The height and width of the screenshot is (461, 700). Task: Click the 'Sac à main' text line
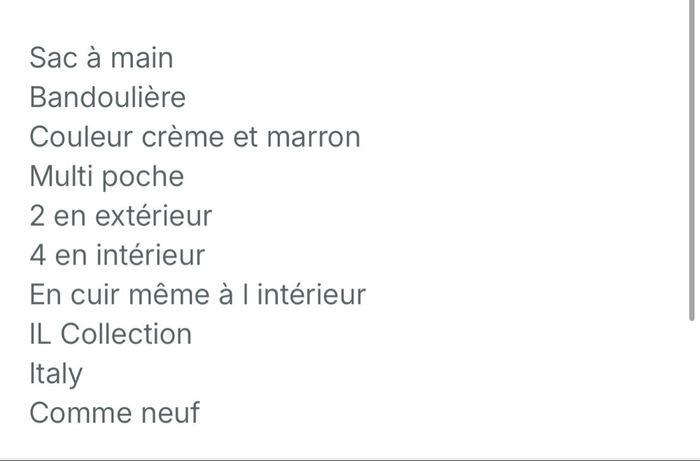point(101,58)
